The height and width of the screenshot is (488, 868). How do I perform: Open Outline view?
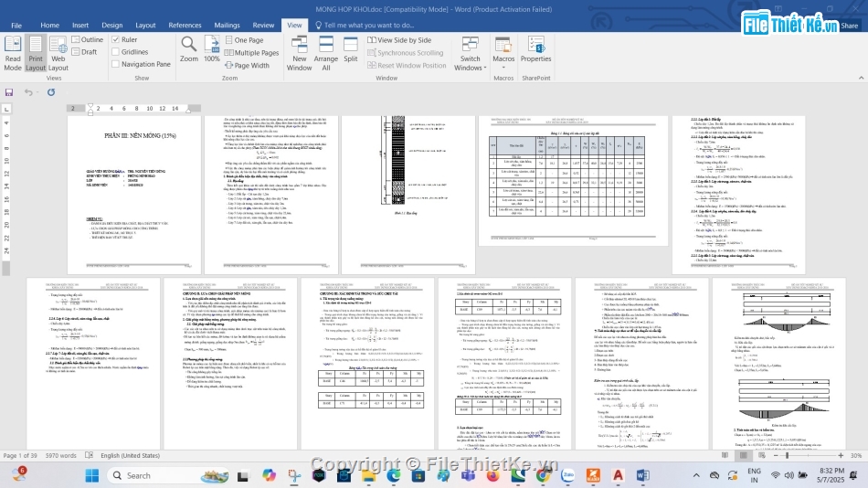tap(88, 39)
